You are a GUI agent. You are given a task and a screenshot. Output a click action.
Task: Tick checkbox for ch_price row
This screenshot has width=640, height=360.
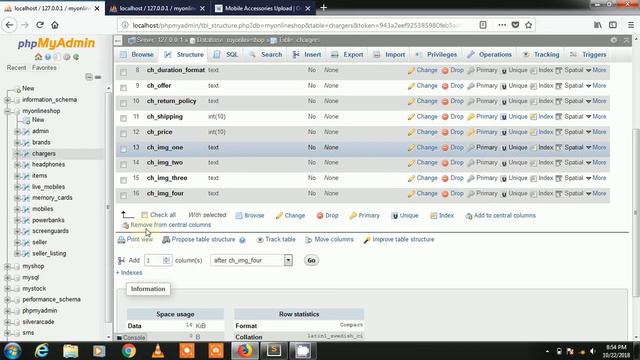tap(123, 134)
